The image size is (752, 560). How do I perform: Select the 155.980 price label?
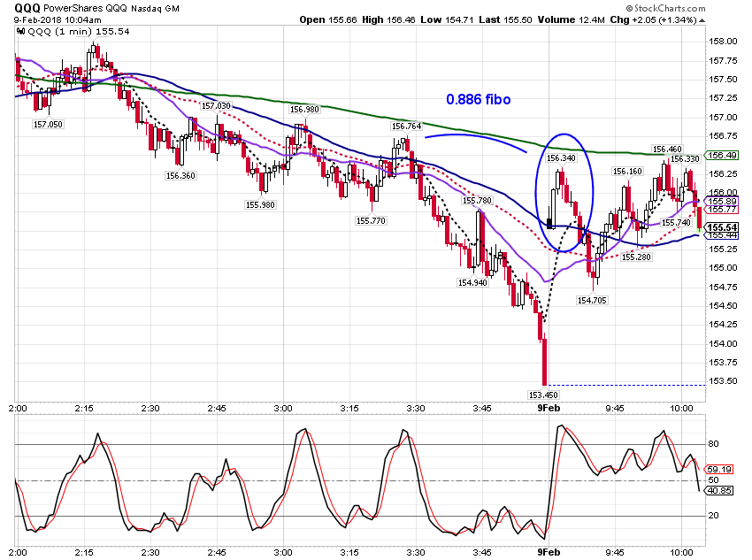click(x=260, y=204)
